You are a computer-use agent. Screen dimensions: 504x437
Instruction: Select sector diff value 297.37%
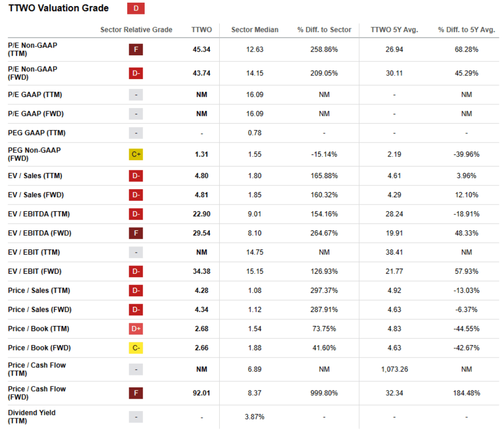click(324, 291)
